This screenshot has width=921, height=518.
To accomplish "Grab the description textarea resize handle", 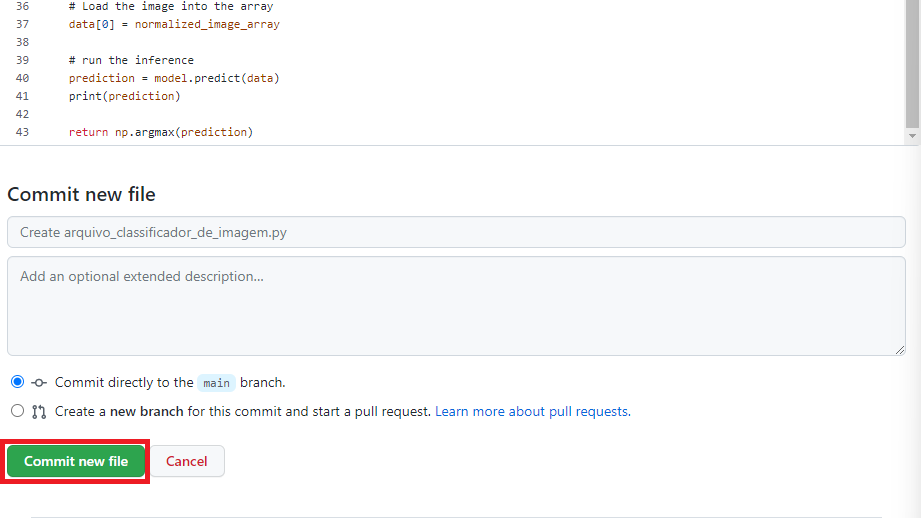I will coord(900,350).
